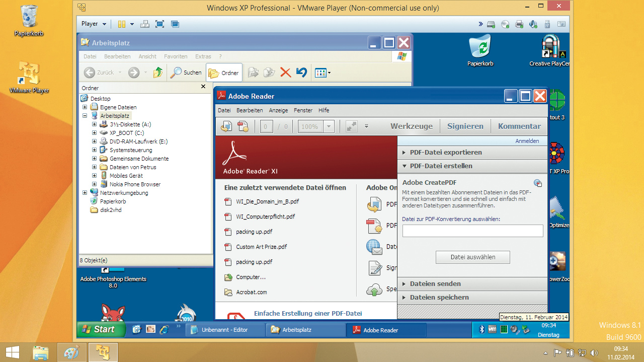
Task: Open the Werkzeuge pane tab
Action: (412, 126)
